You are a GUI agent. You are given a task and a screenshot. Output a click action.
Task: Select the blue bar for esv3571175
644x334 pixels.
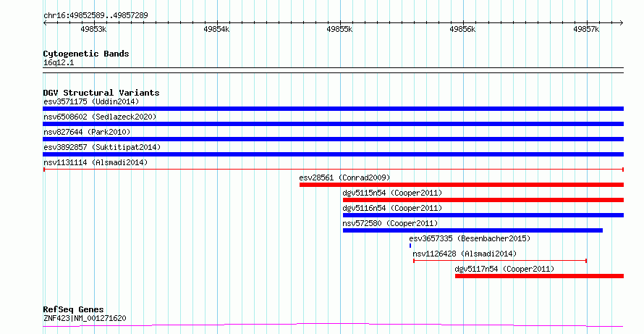333,109
